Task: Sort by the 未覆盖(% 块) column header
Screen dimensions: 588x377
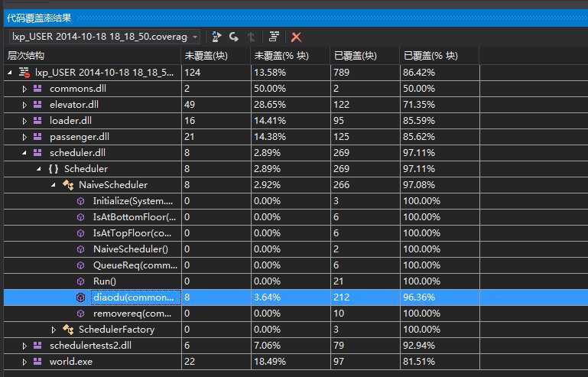Action: click(x=291, y=56)
